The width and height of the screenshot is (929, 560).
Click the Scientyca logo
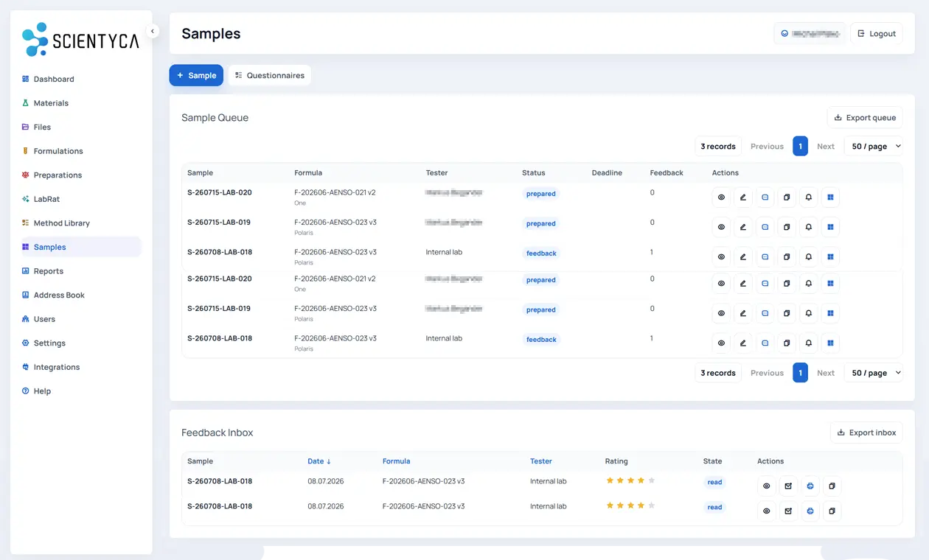80,40
